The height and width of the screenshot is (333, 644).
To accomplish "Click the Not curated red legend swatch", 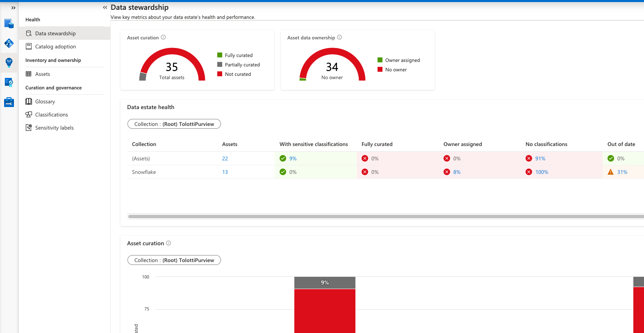I will (x=220, y=74).
